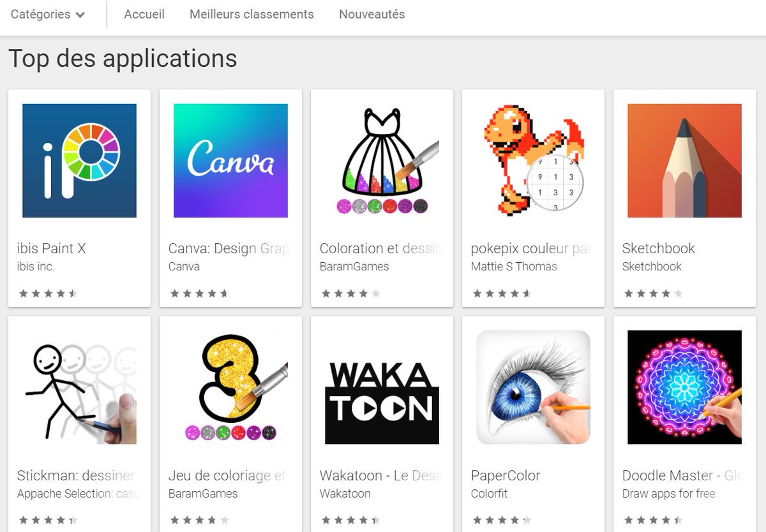Open 'Draw apps for free' developer link
The width and height of the screenshot is (766, 532).
point(668,494)
